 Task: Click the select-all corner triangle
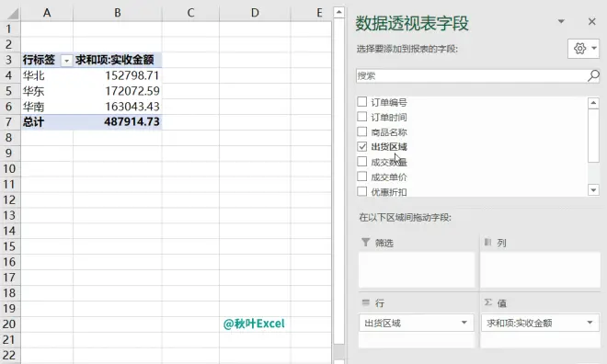point(13,14)
